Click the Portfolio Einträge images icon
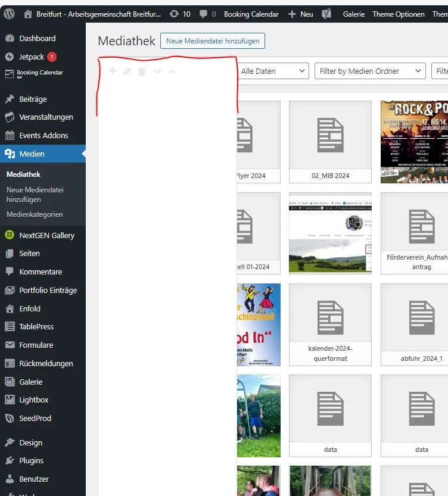 coord(10,290)
